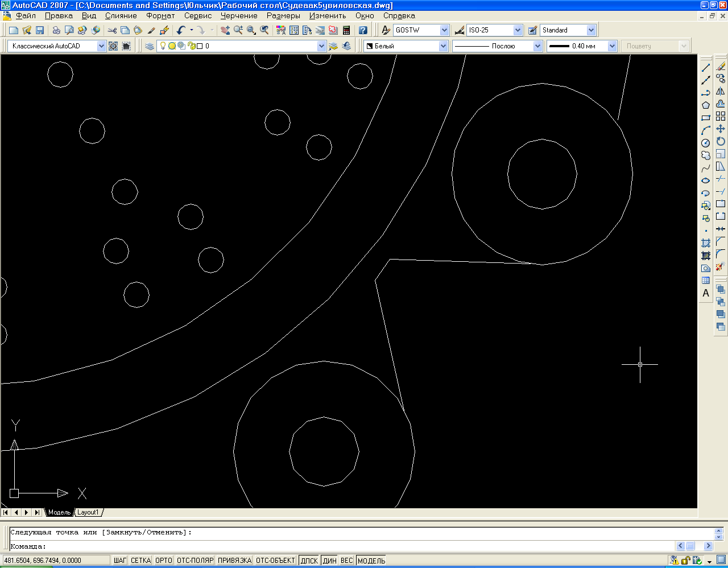Open the Layer Properties Manager
Screen dimensions: 728x568
click(x=150, y=46)
